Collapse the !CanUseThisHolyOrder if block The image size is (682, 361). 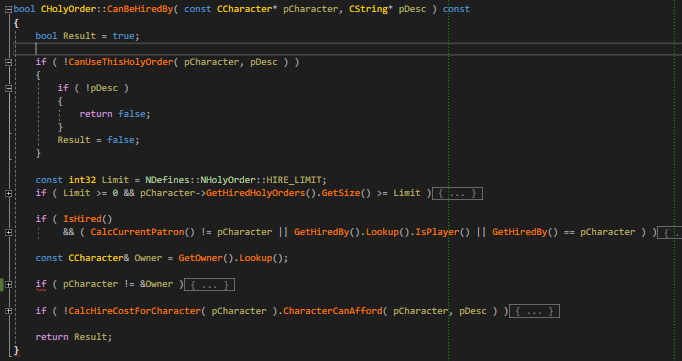(8, 62)
